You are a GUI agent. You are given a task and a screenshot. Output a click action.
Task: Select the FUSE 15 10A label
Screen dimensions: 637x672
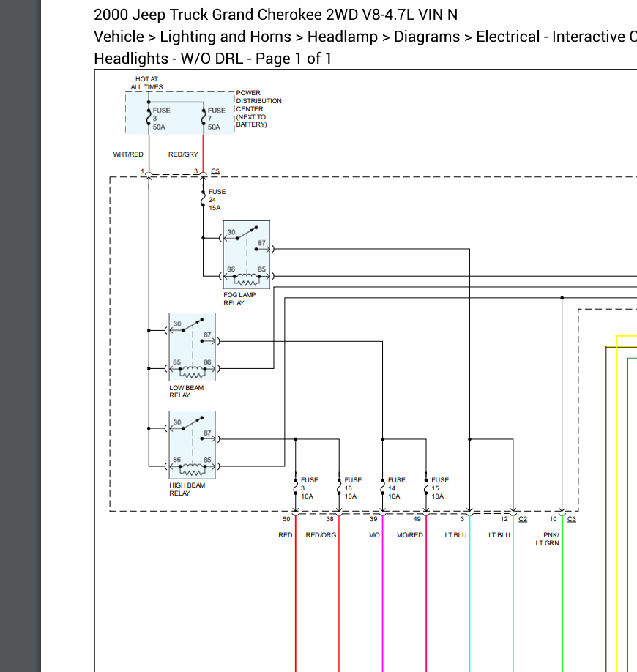[440, 488]
